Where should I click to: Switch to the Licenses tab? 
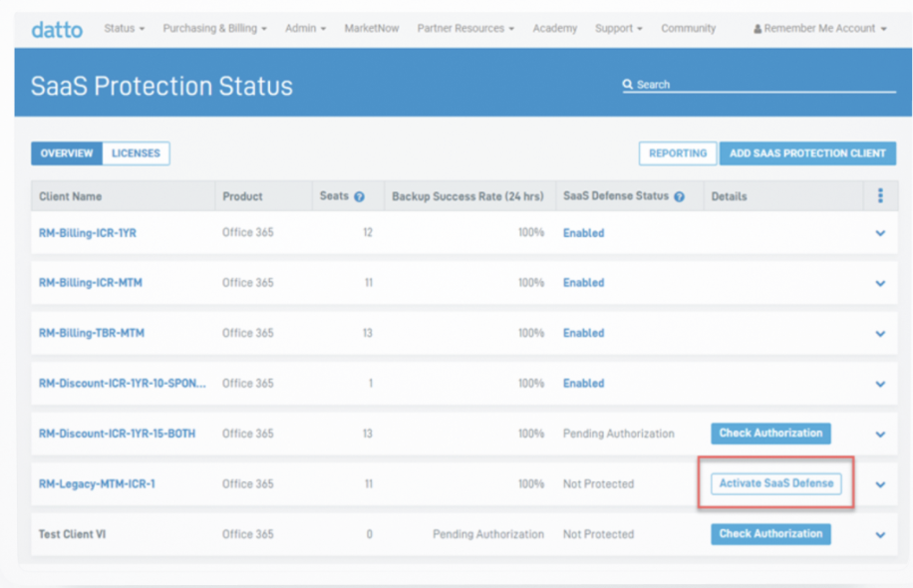pyautogui.click(x=136, y=153)
